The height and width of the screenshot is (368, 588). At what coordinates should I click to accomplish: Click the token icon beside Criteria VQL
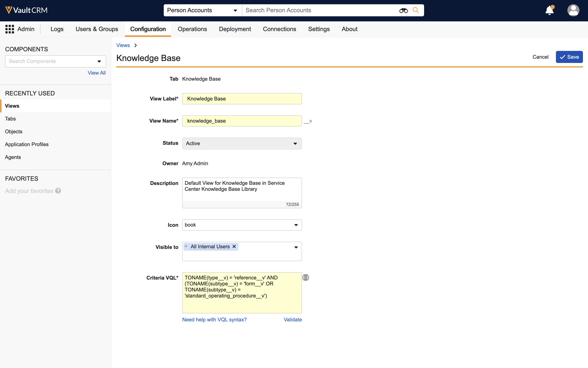click(306, 277)
